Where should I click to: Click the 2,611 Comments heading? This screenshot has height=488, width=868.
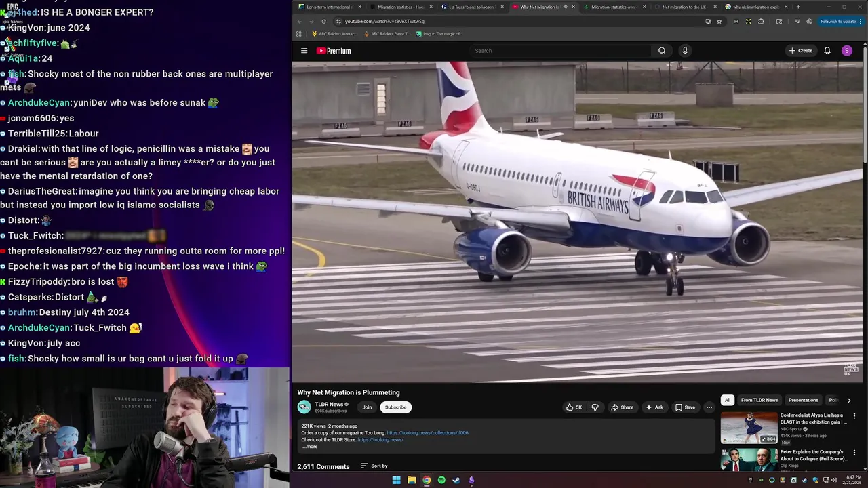point(323,466)
